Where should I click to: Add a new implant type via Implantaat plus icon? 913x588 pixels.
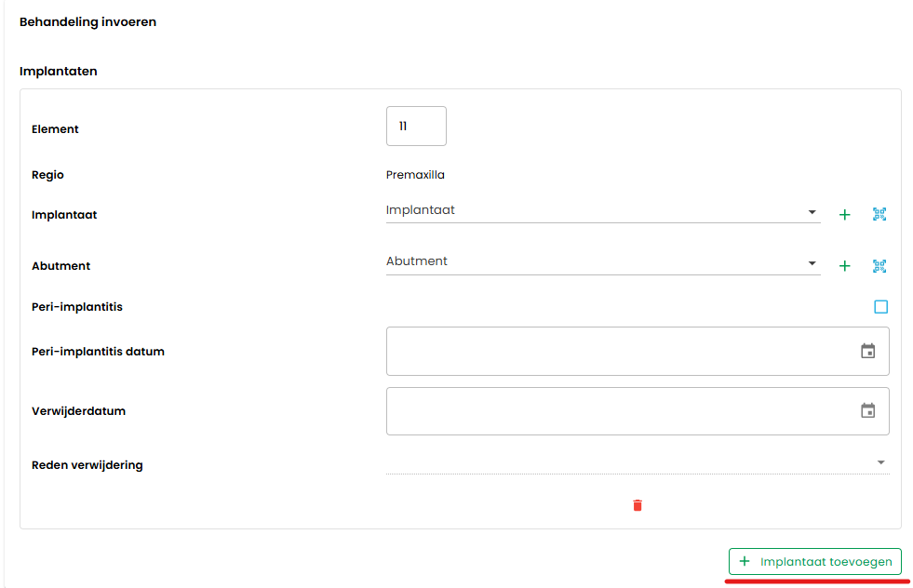[x=844, y=215]
